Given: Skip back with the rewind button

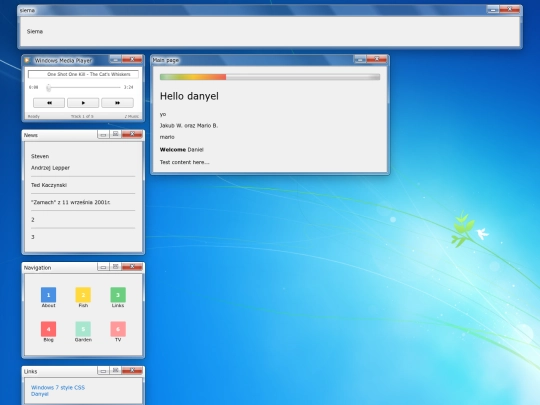Looking at the screenshot, I should (49, 103).
